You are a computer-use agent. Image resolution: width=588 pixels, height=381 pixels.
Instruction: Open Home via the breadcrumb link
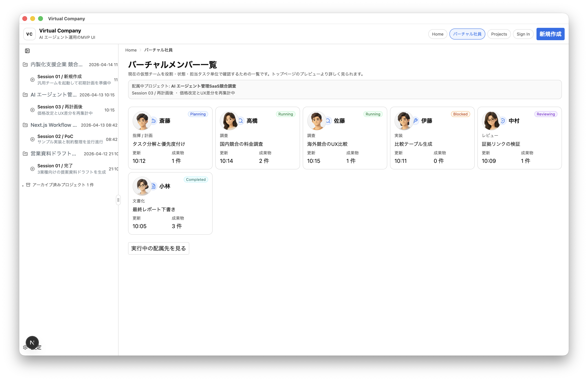pos(131,50)
